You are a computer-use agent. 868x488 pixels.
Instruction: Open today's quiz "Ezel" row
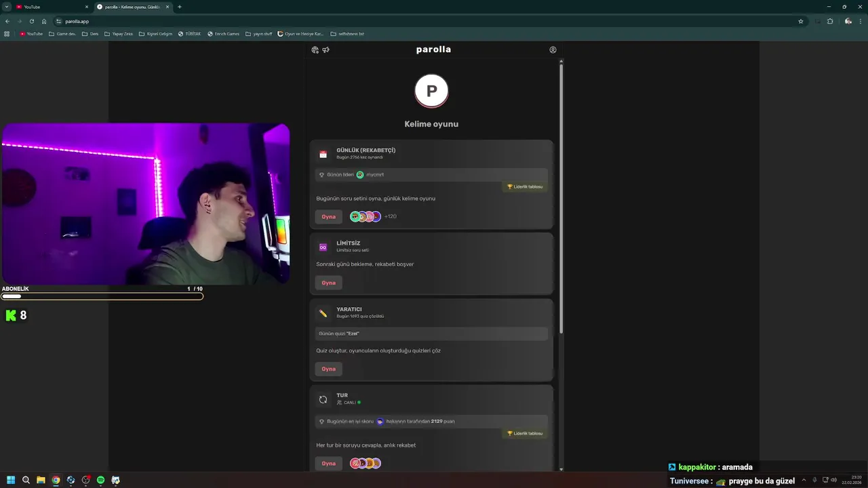coord(431,333)
